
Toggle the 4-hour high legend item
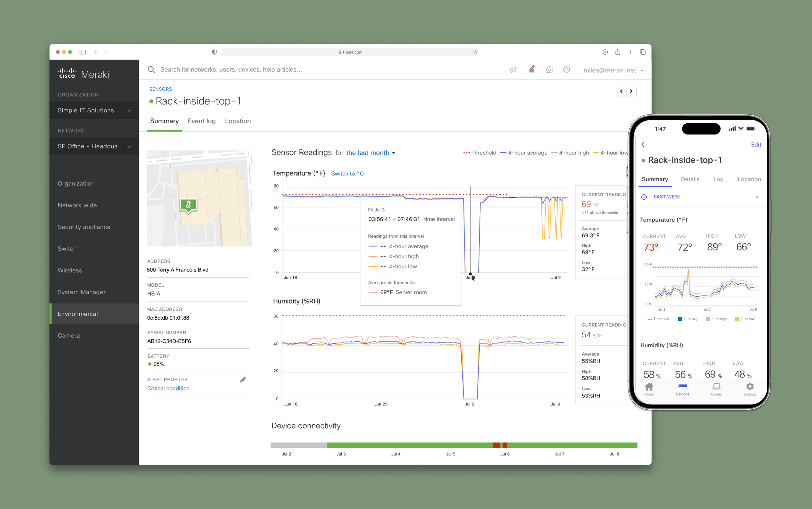click(570, 153)
